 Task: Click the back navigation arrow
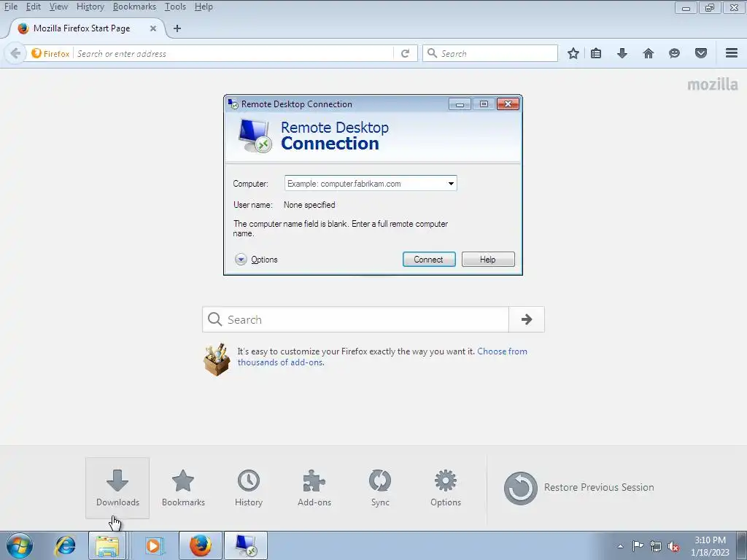tap(15, 53)
